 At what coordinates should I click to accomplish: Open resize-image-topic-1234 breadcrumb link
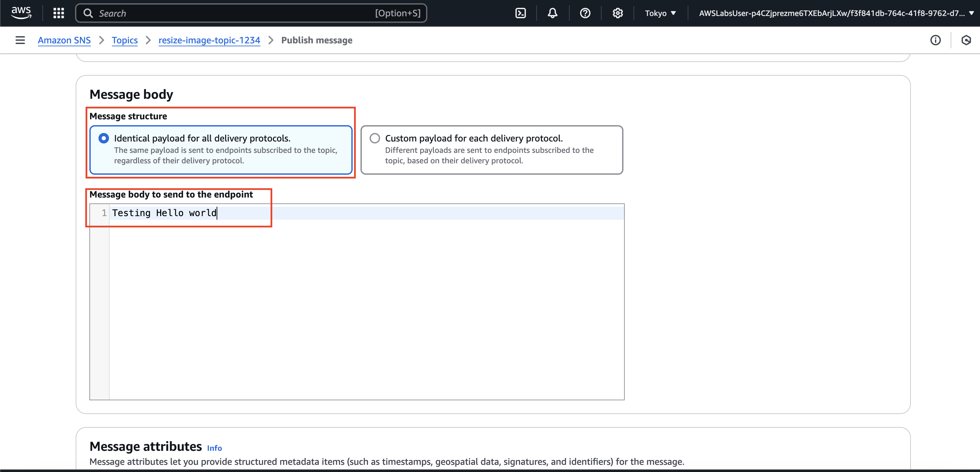(209, 40)
